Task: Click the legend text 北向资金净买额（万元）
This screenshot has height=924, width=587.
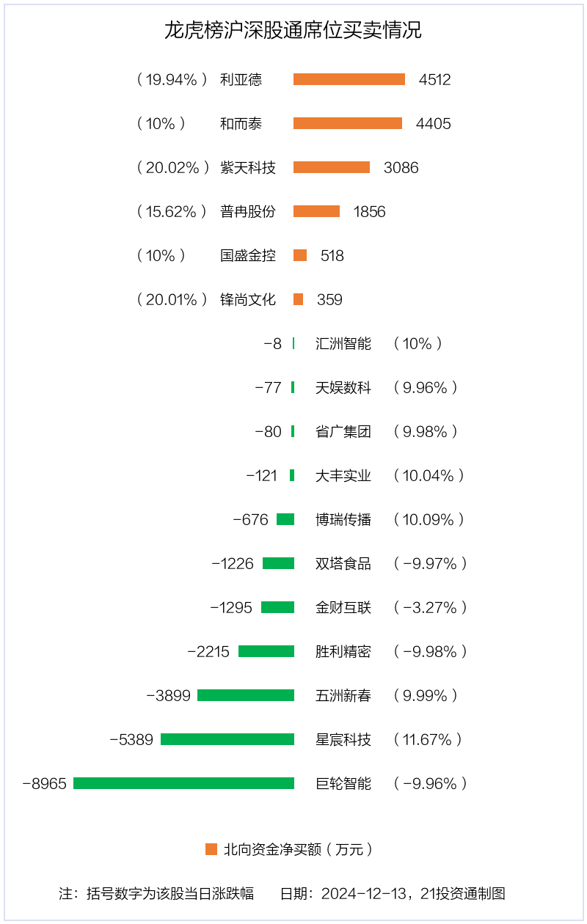Action: click(x=299, y=849)
